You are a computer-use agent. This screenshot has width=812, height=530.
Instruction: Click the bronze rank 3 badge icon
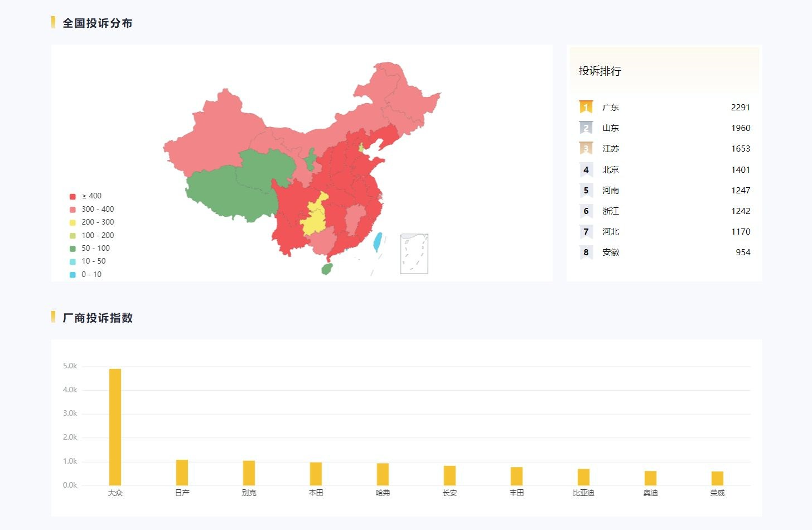586,148
